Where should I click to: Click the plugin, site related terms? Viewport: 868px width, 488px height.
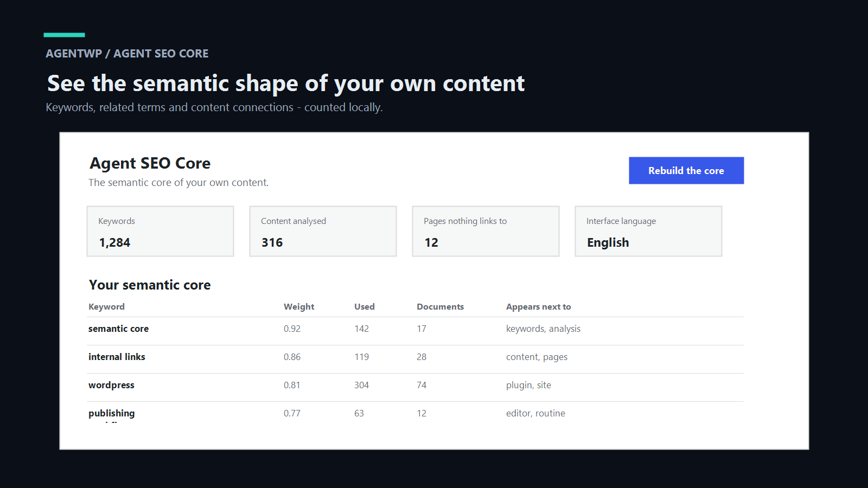tap(528, 385)
